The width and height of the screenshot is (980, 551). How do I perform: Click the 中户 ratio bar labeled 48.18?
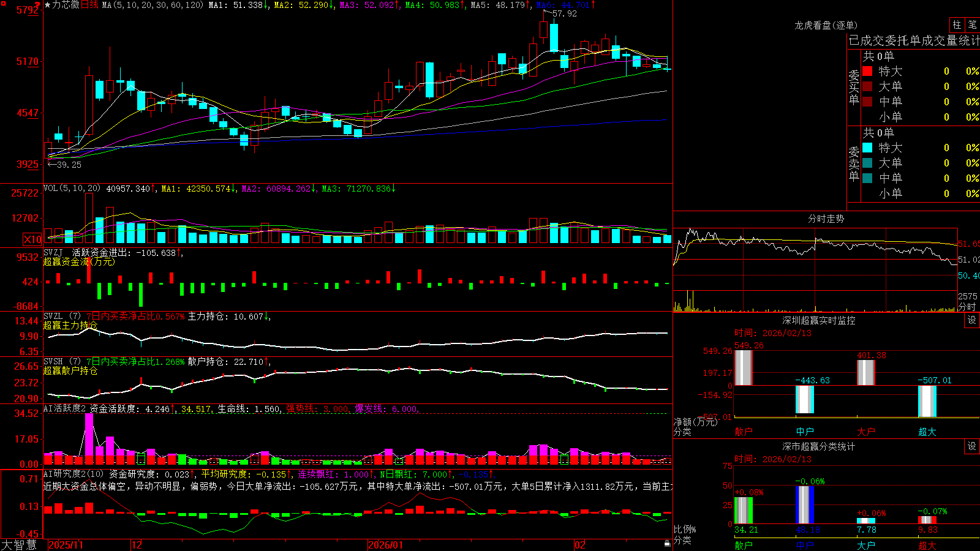click(805, 504)
